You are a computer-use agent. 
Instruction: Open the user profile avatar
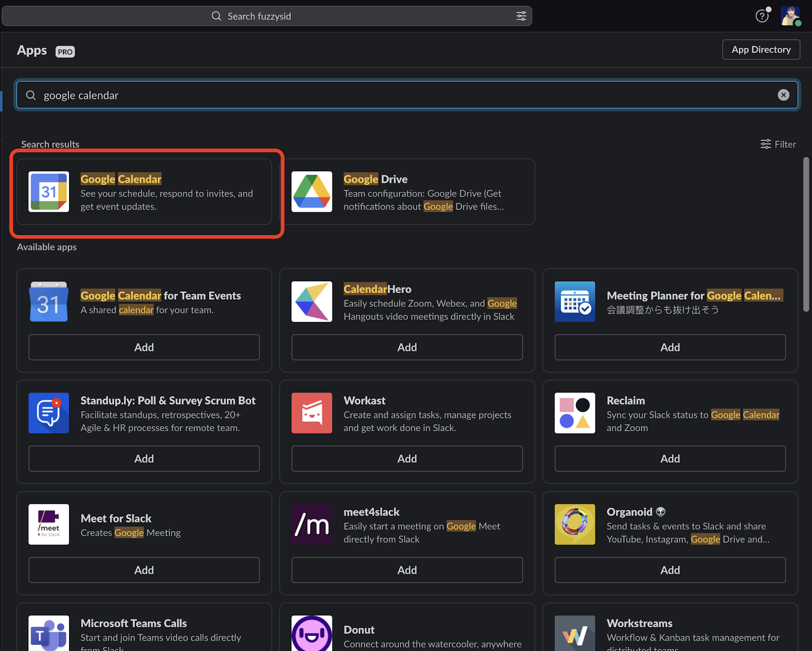(790, 16)
